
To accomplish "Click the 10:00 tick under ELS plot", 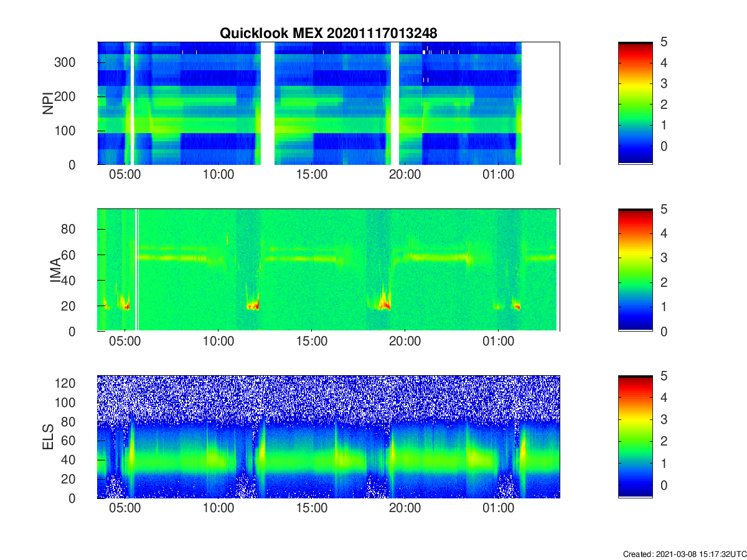I will (218, 508).
